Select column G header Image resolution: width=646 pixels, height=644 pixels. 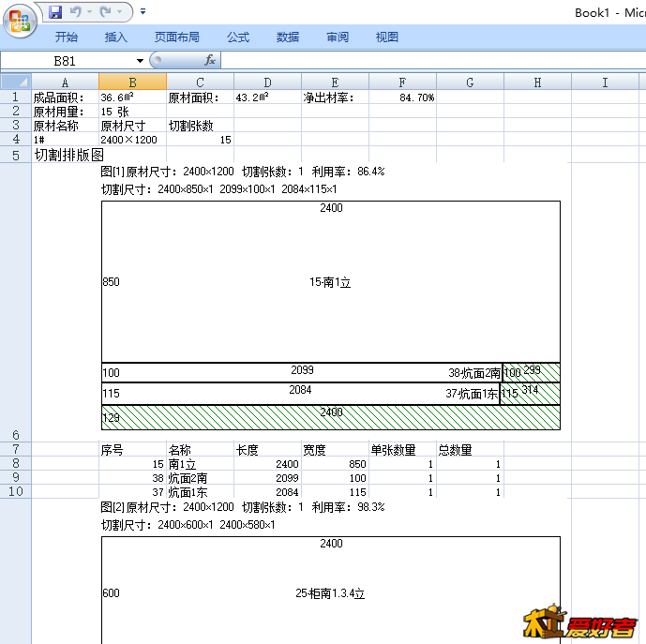point(470,82)
